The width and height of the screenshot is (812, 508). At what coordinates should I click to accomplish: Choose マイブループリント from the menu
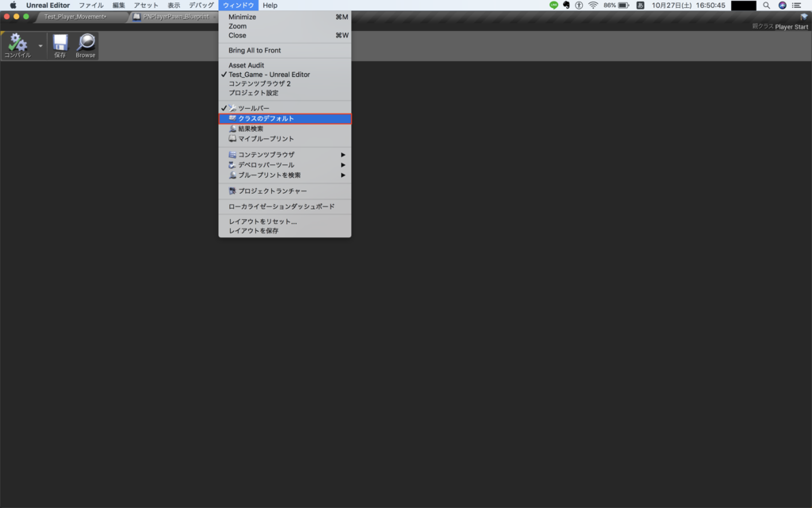coord(285,139)
